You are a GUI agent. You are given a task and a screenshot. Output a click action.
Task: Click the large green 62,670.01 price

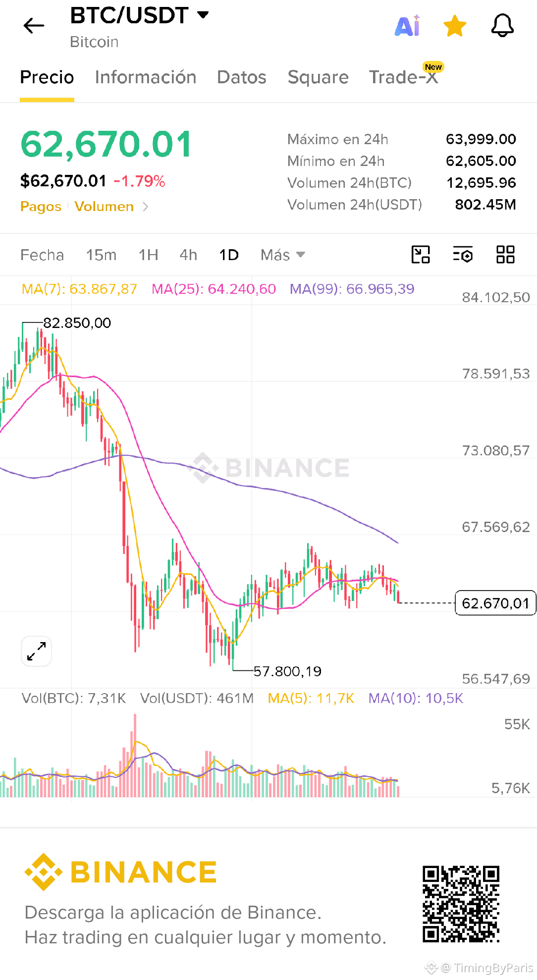106,144
